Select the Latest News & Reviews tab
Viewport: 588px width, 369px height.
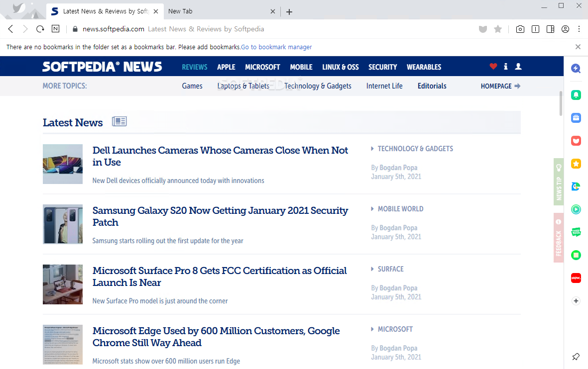105,11
